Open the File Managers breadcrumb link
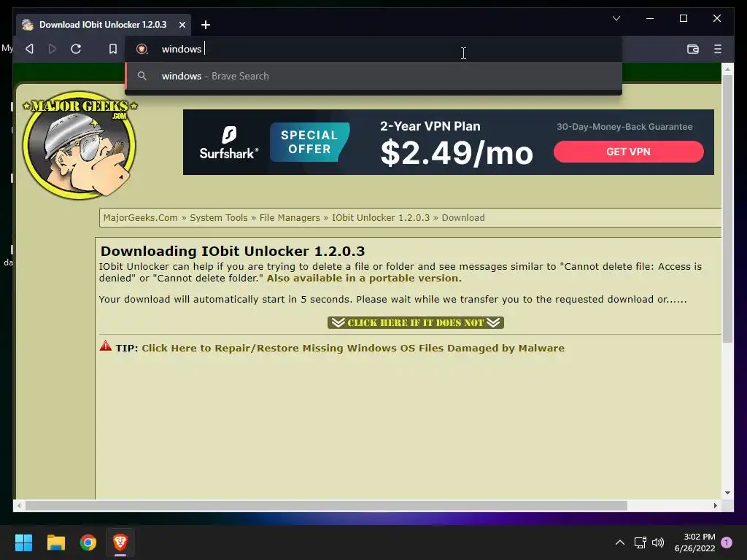Screen dimensions: 747x560 click(x=290, y=217)
